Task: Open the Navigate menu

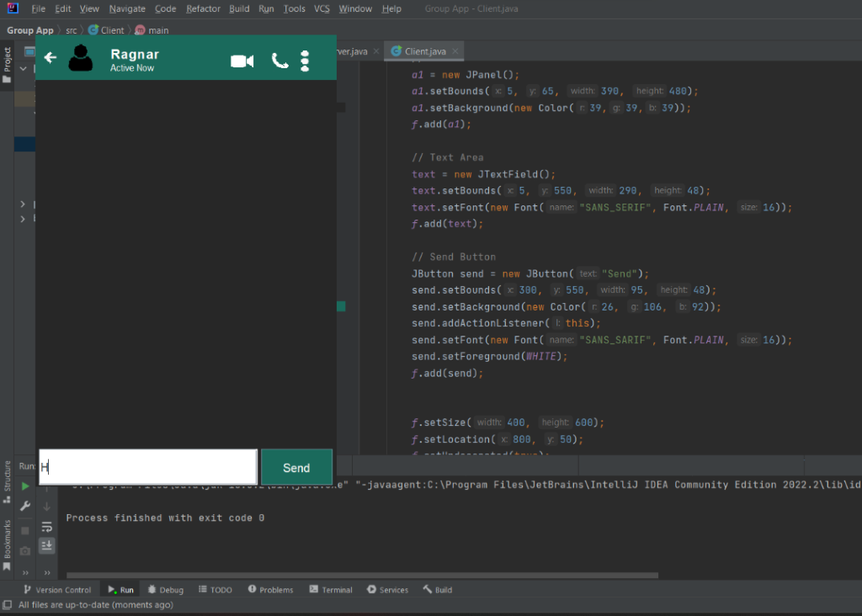Action: pyautogui.click(x=127, y=8)
